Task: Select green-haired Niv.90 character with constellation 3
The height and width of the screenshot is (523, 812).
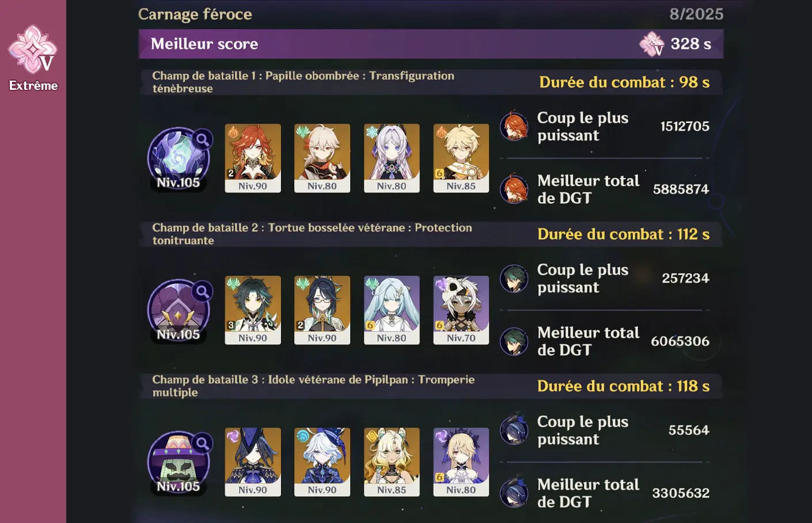Action: tap(253, 310)
